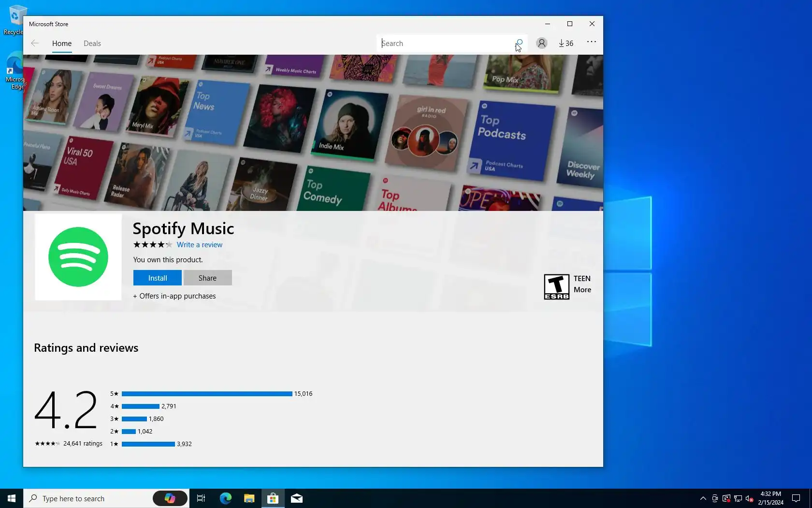This screenshot has height=508, width=812.
Task: Open File Explorer from the taskbar
Action: 249,498
